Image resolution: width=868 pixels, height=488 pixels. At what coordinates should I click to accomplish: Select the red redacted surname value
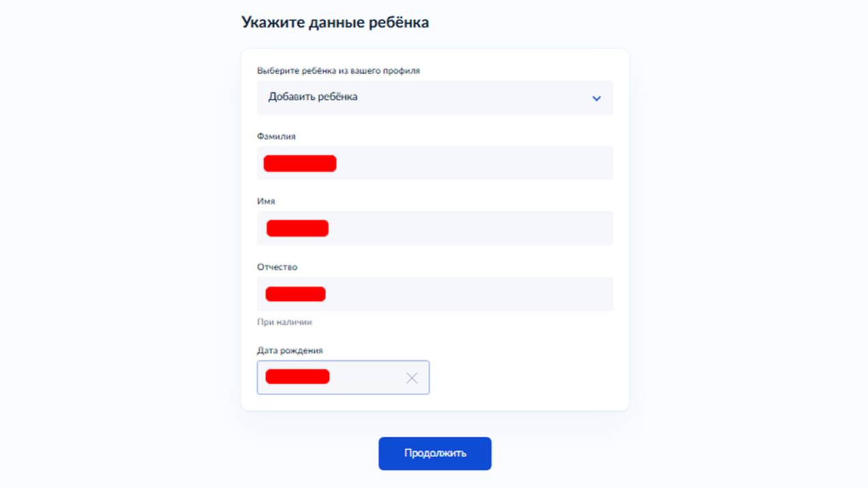(300, 163)
